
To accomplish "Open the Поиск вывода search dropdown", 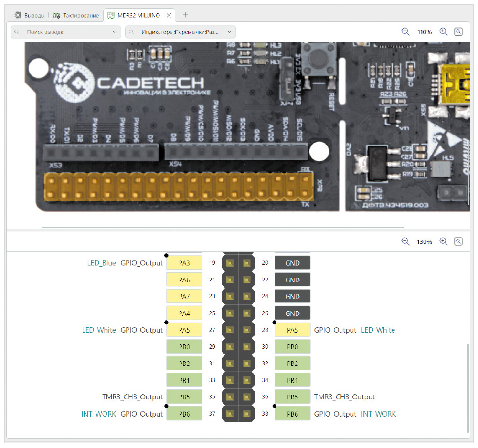I will pyautogui.click(x=65, y=32).
